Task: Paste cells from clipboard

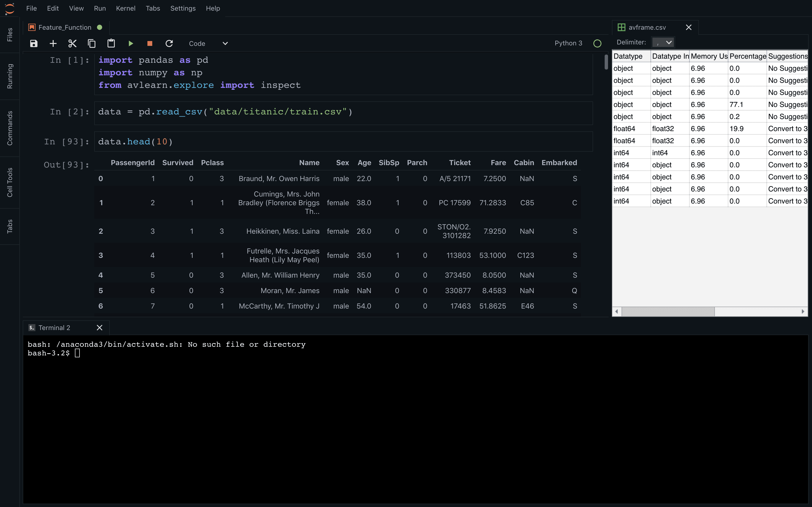Action: (111, 43)
